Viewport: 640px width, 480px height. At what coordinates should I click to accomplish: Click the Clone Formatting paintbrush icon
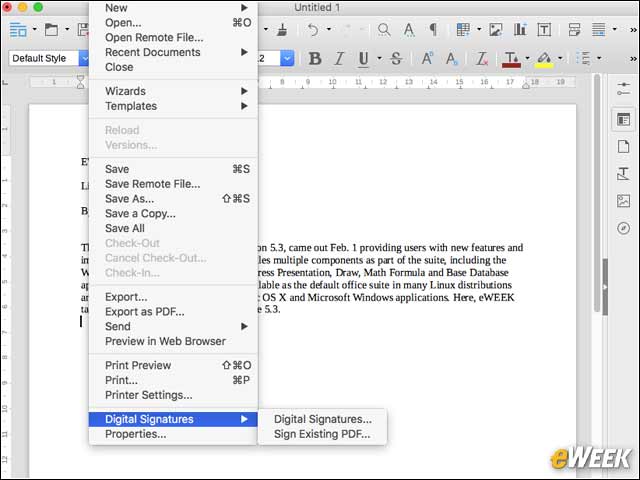(x=282, y=29)
